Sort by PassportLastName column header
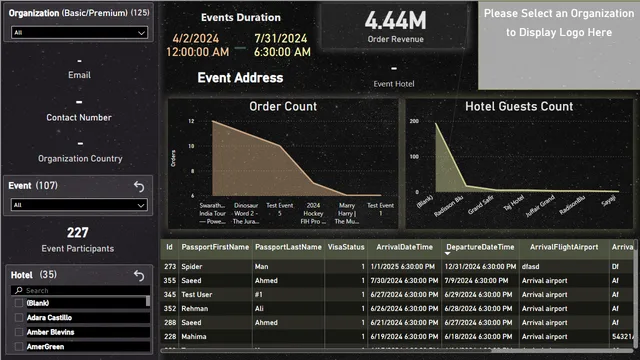This screenshot has width=640, height=360. [x=288, y=247]
